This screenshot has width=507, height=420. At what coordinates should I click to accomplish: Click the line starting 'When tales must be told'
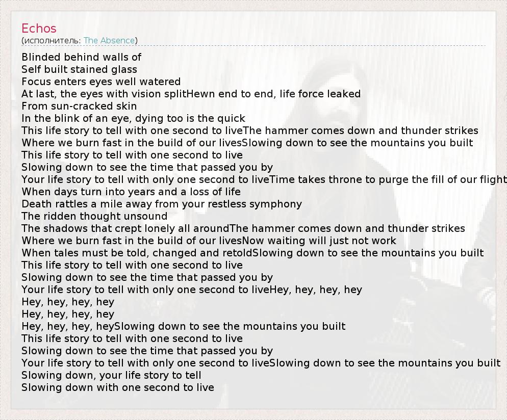tap(252, 253)
